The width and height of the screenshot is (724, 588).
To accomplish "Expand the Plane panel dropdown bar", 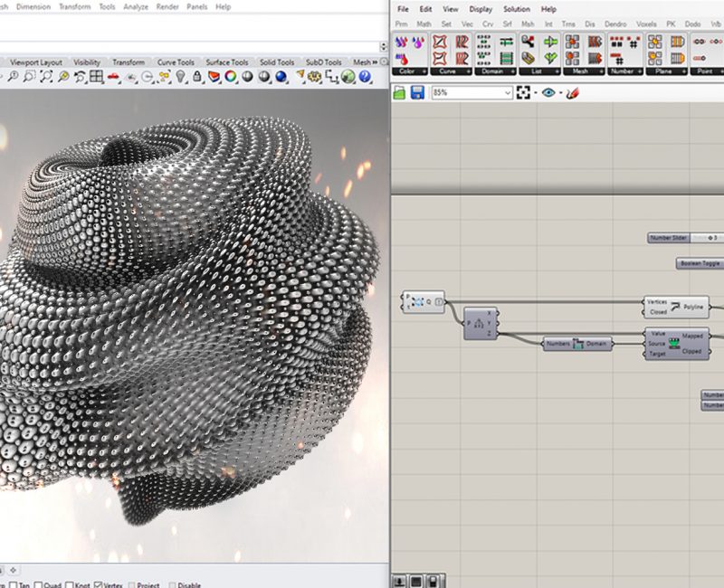I will coord(665,71).
